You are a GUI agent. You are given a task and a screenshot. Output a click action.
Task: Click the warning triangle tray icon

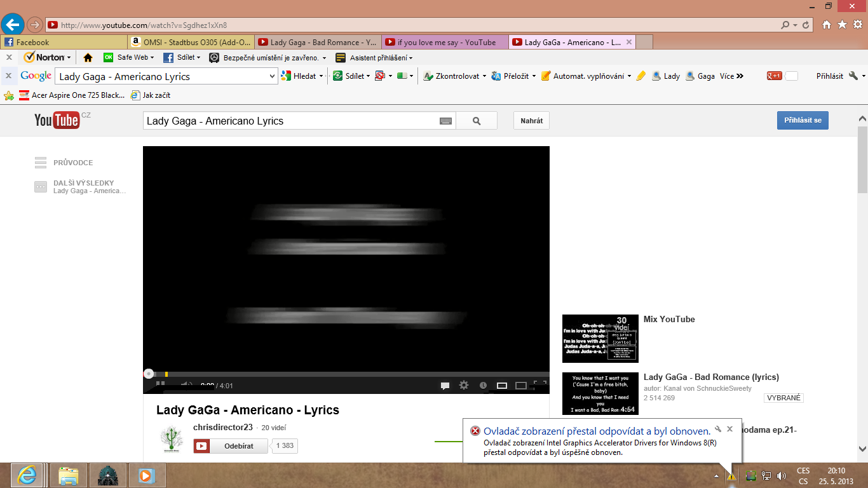731,476
